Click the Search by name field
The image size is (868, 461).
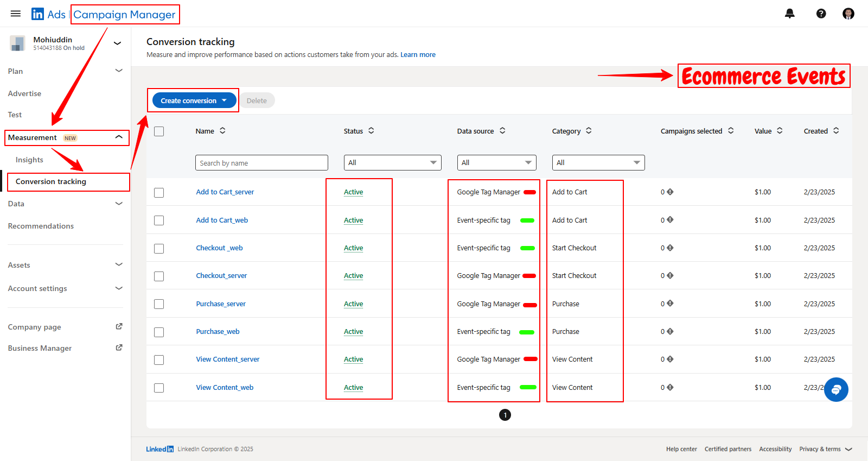[261, 163]
